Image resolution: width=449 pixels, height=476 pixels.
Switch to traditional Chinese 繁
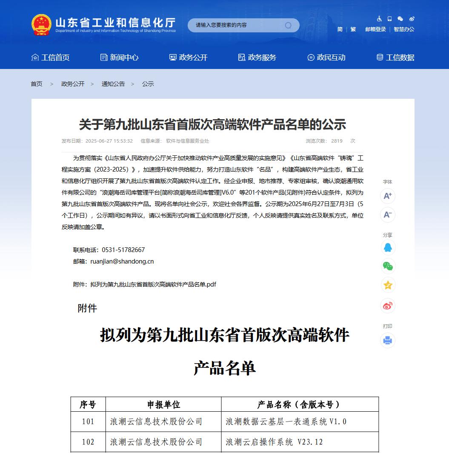pos(353,29)
